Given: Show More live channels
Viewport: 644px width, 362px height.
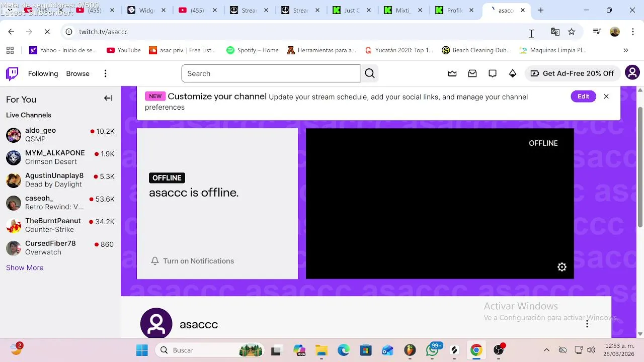Looking at the screenshot, I should [25, 267].
